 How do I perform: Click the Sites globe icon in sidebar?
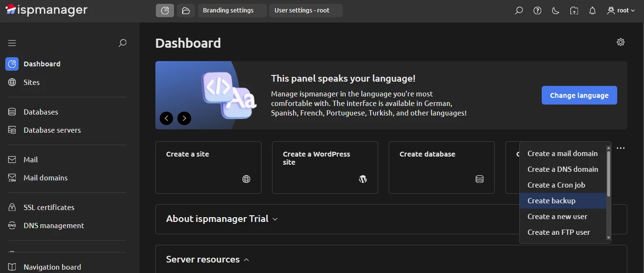tap(12, 83)
